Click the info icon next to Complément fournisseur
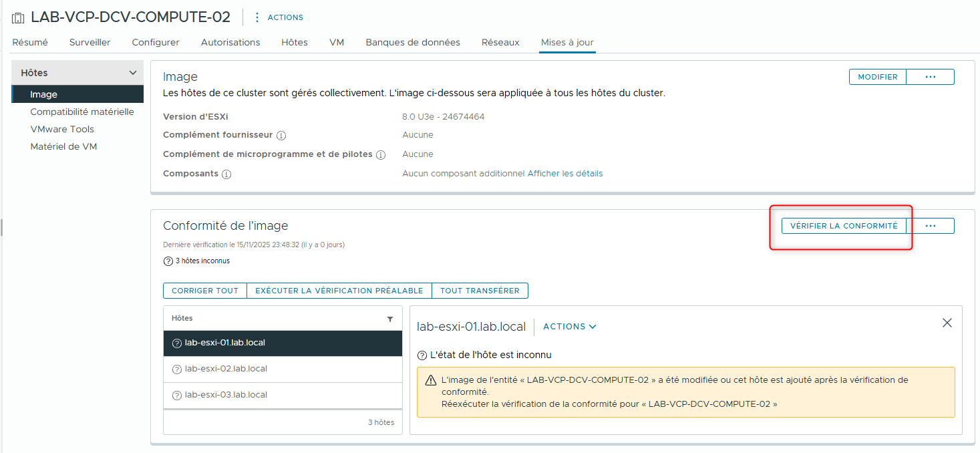 [280, 135]
